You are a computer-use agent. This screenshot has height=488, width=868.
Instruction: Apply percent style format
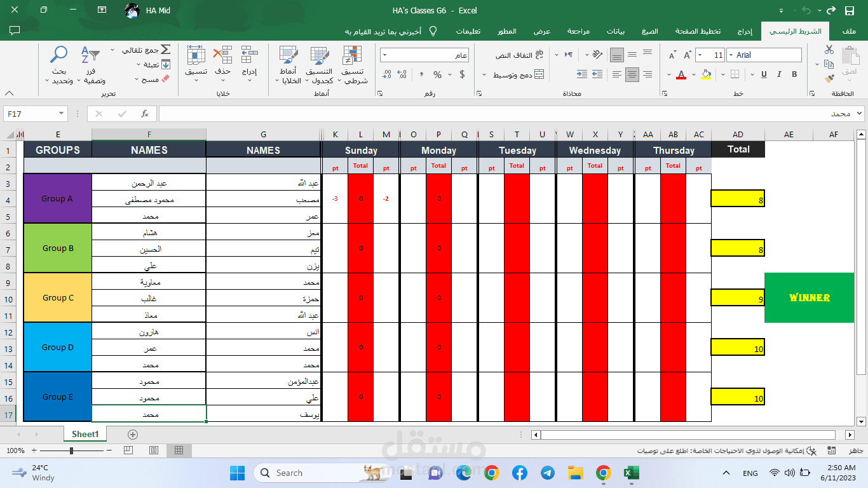click(437, 74)
